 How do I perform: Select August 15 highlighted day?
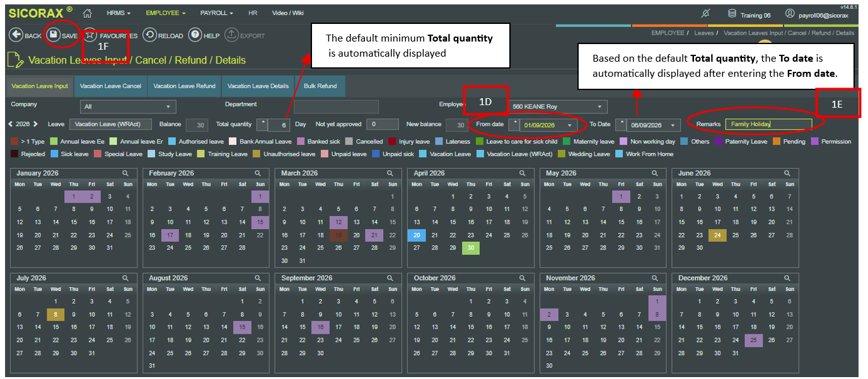click(x=242, y=327)
